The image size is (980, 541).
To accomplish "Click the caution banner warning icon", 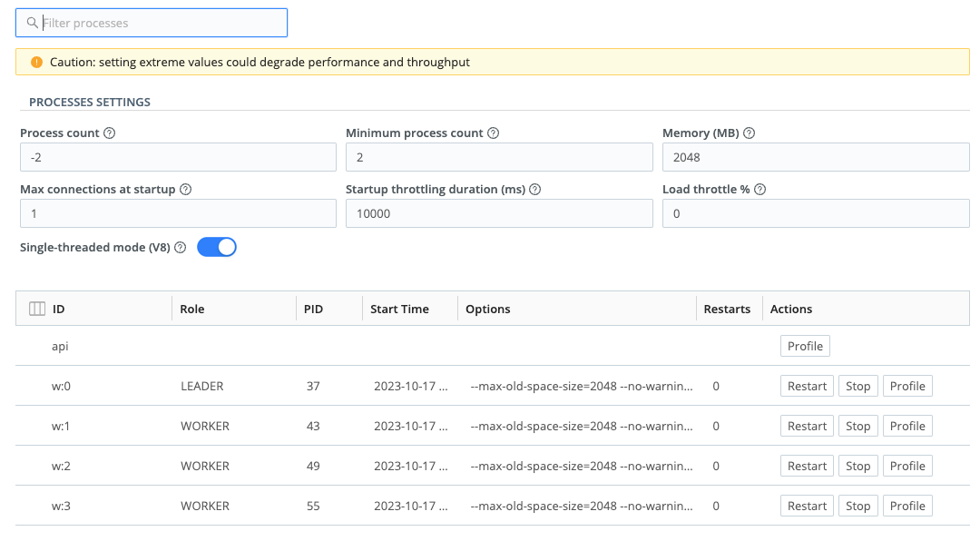I will click(35, 62).
